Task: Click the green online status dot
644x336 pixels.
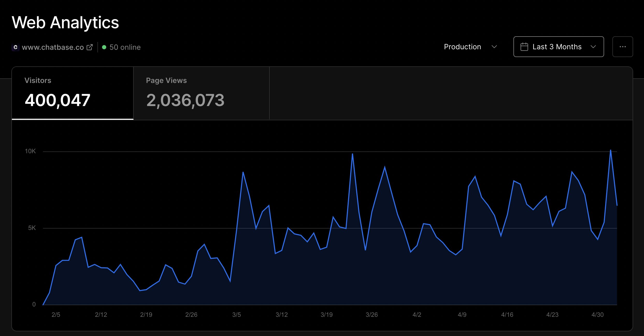Action: coord(104,47)
